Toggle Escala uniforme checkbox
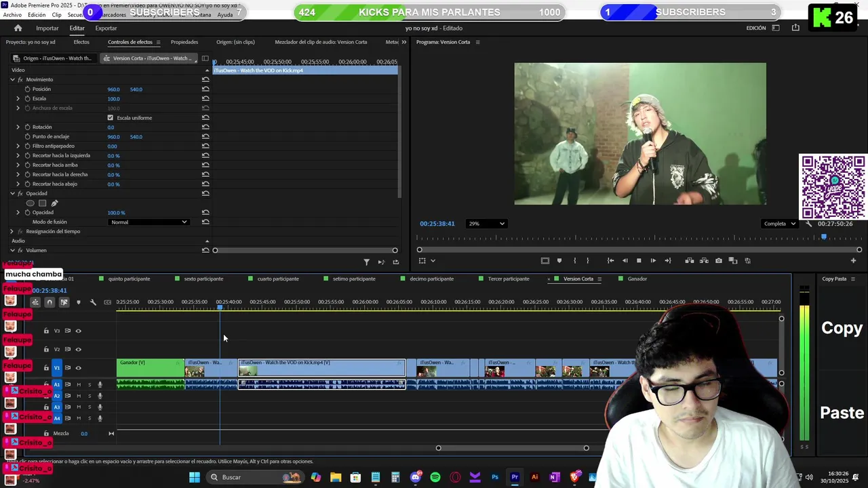 [x=111, y=118]
